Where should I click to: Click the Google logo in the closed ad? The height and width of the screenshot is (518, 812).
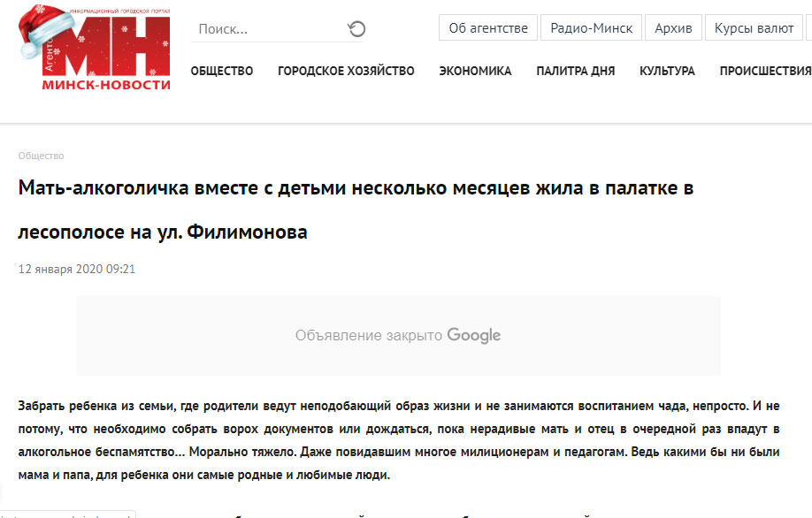click(474, 335)
